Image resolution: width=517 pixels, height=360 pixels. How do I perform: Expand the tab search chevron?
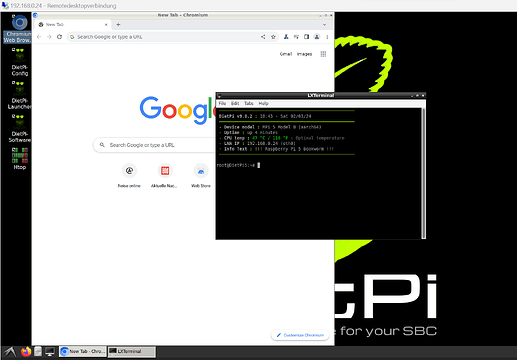coord(324,24)
